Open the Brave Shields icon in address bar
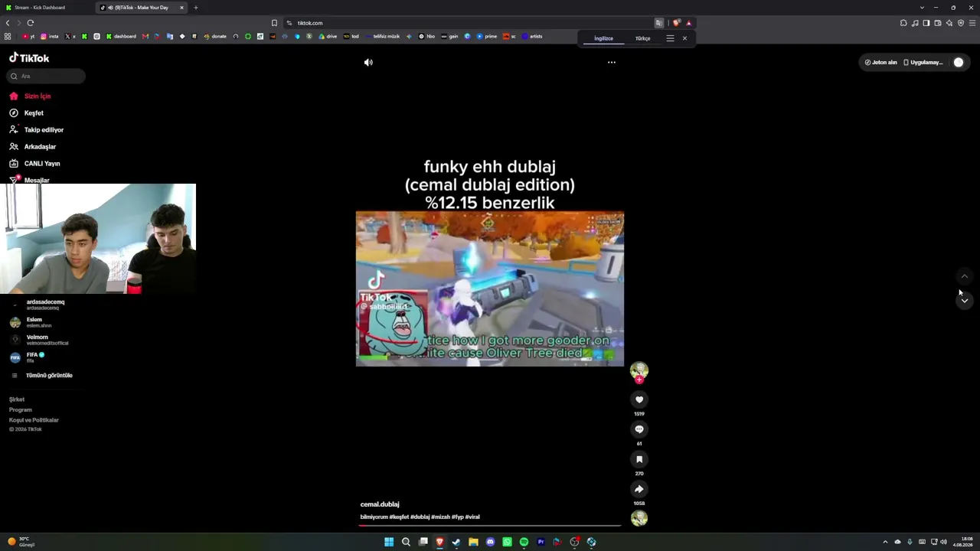 pyautogui.click(x=676, y=23)
